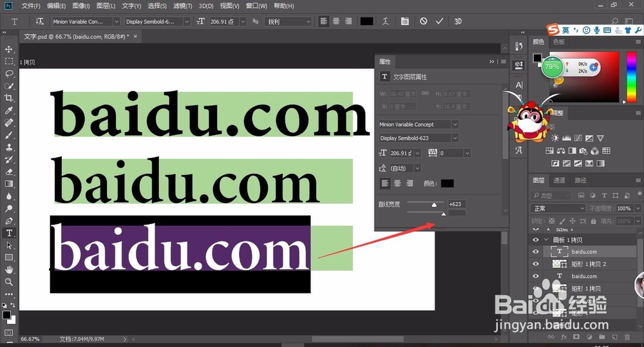This screenshot has height=347, width=644.
Task: Open Minion Variable Concept dropdown in Properties
Action: click(455, 124)
